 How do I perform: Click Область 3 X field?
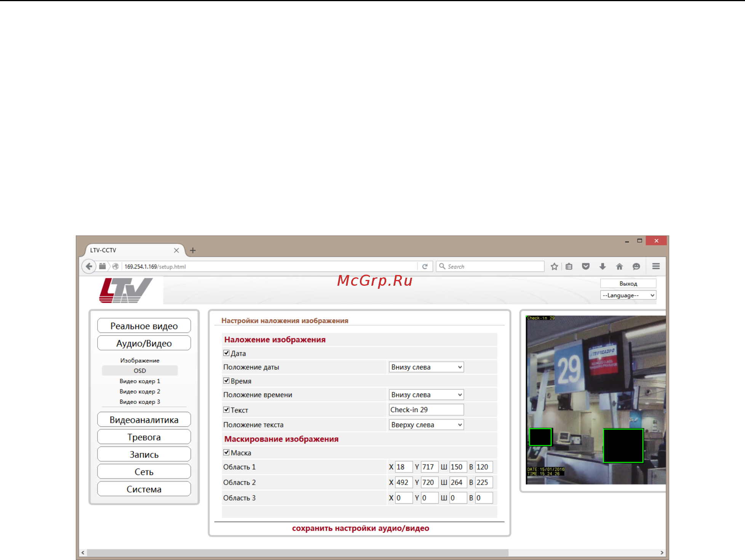404,498
